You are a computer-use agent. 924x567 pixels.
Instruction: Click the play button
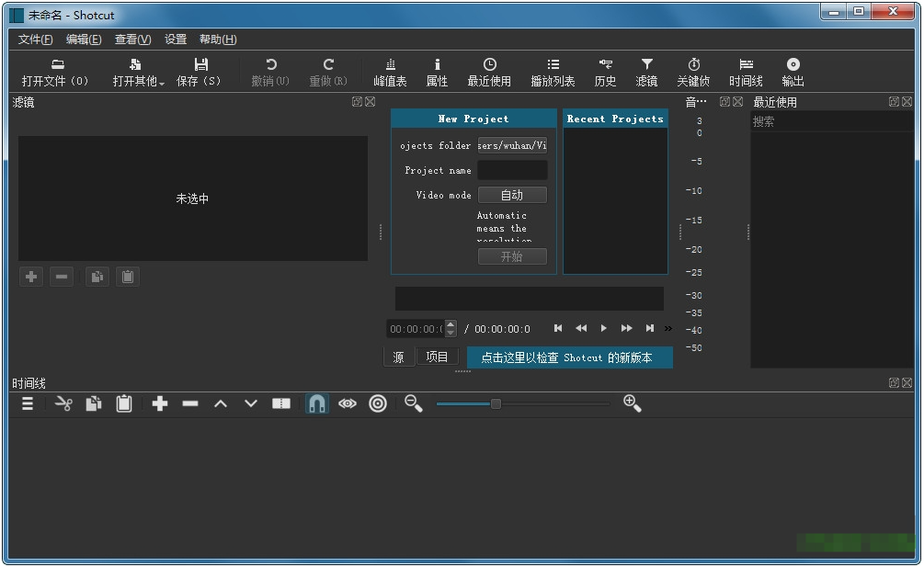(603, 328)
